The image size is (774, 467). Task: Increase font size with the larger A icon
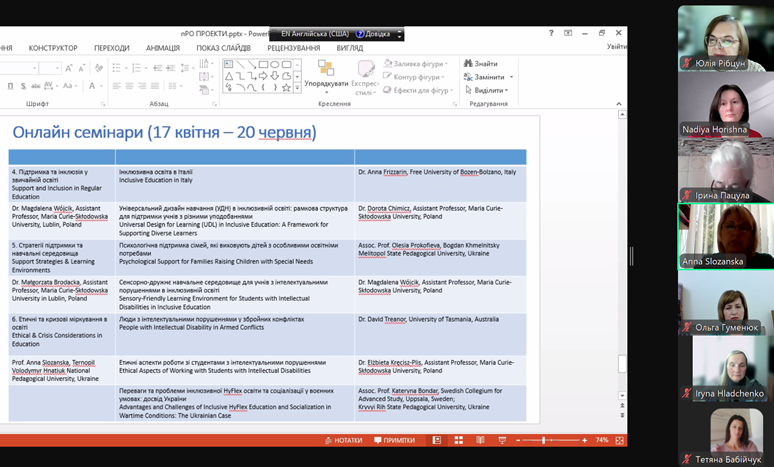[x=69, y=68]
